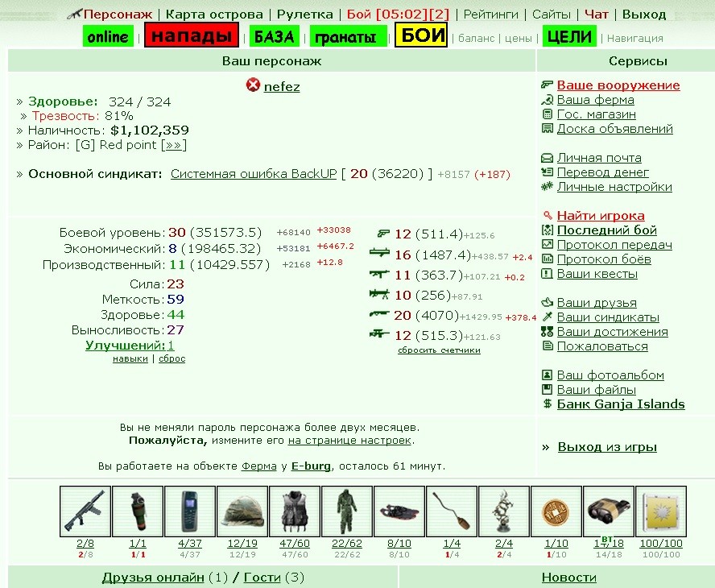Open the mobile phone item 4/37
The width and height of the screenshot is (715, 588).
pos(190,511)
